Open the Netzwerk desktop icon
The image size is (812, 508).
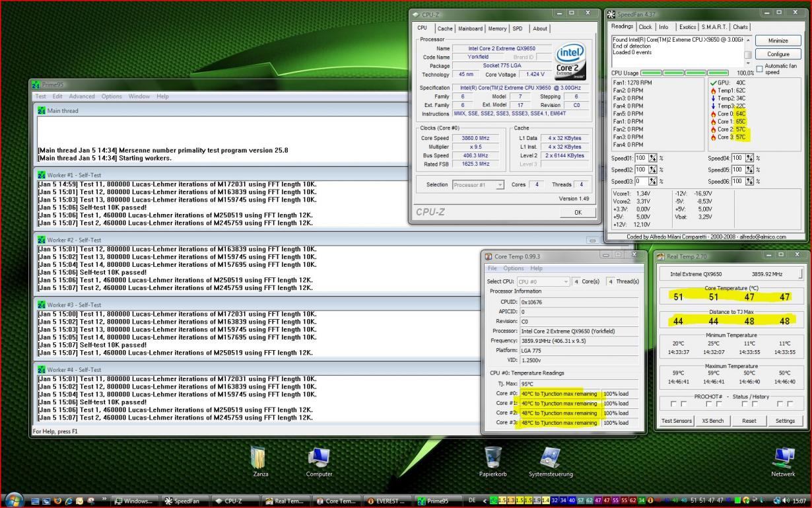coord(783,461)
